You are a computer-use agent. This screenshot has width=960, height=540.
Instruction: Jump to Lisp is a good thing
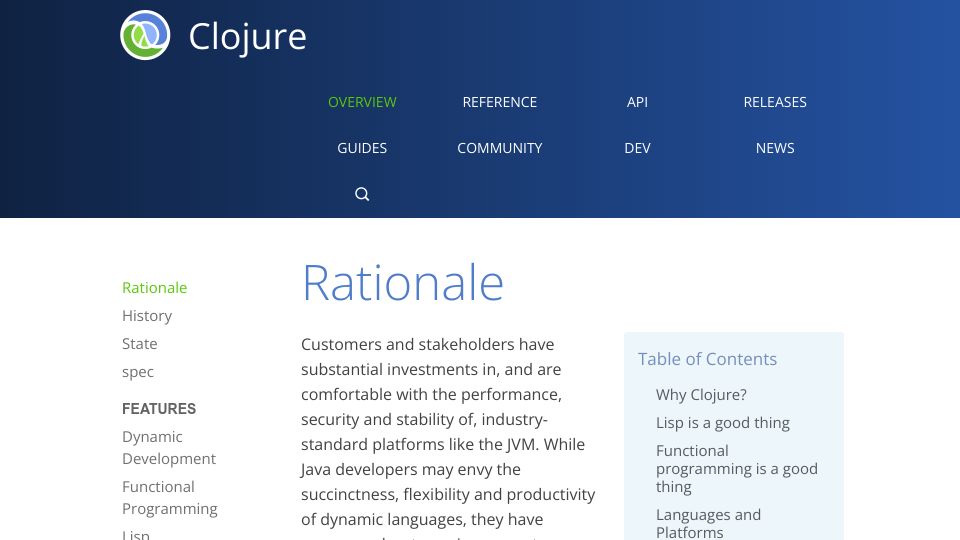pos(722,423)
